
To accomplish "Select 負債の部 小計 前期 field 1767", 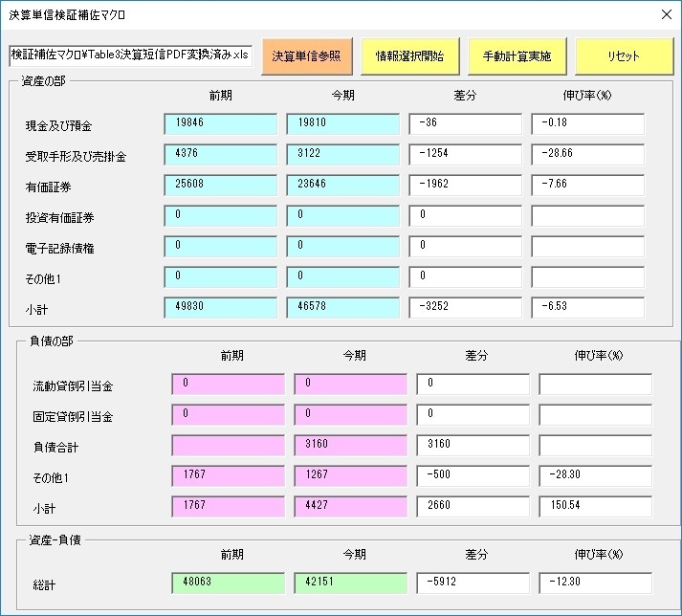I will pyautogui.click(x=229, y=507).
